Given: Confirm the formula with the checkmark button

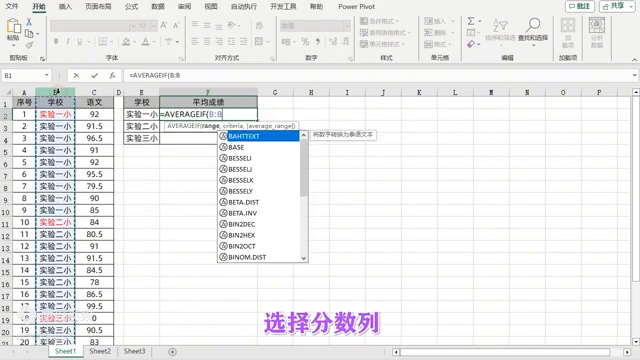Looking at the screenshot, I should [95, 76].
